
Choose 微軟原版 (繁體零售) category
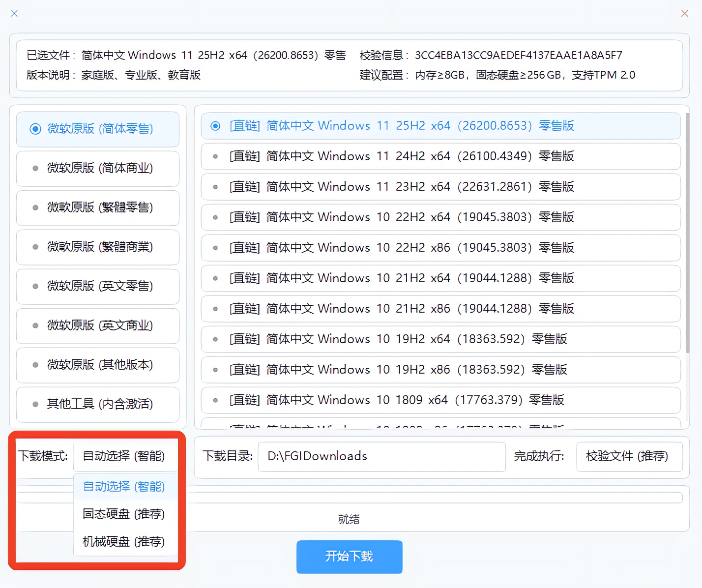pos(98,207)
